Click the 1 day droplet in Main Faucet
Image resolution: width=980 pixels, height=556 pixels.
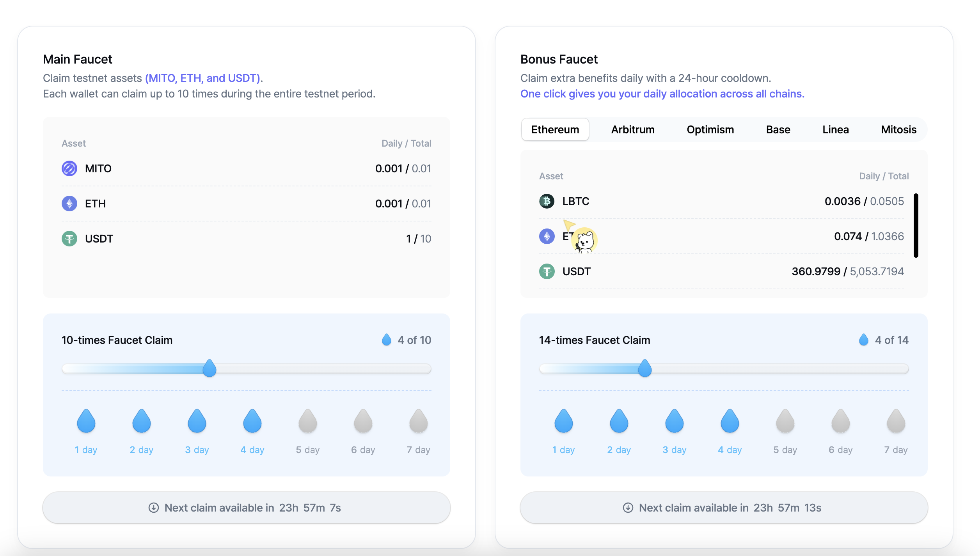(x=86, y=421)
